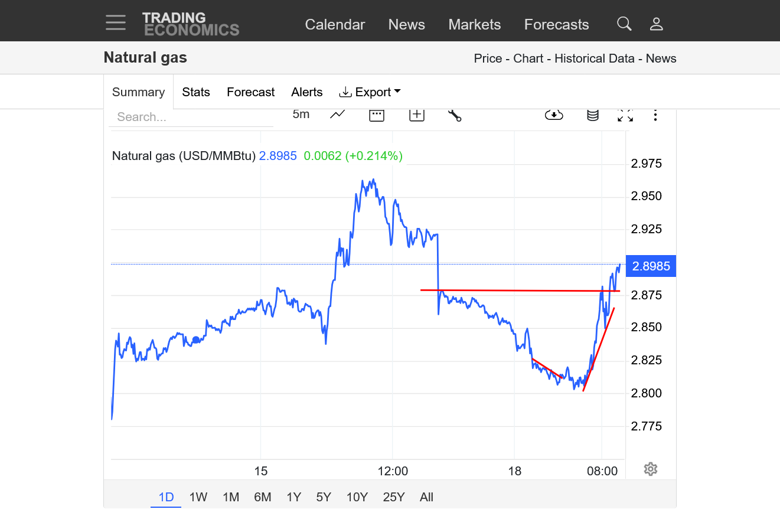
Task: Select the 1W time range
Action: click(x=198, y=497)
